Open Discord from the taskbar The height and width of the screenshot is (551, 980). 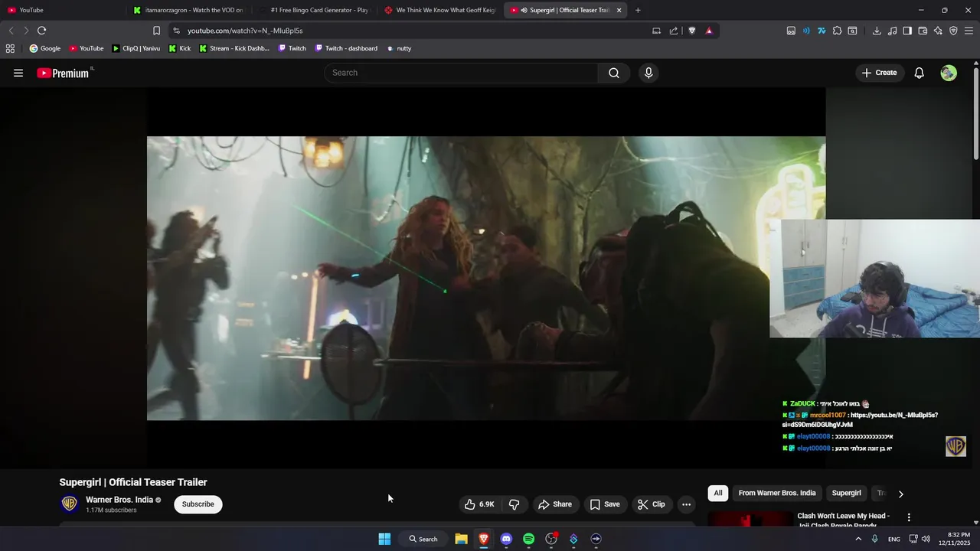(x=506, y=539)
